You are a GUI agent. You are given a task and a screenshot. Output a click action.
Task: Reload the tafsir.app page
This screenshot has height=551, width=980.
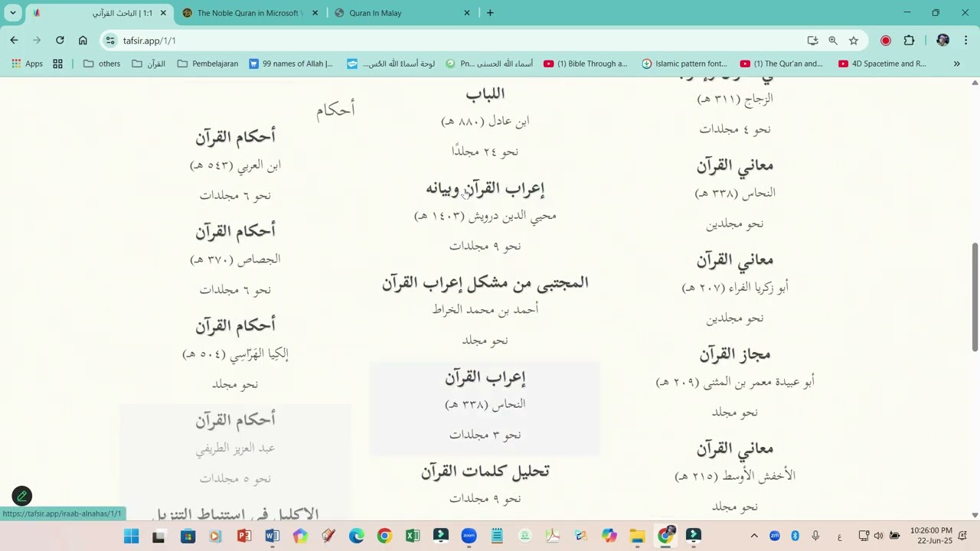(x=60, y=41)
